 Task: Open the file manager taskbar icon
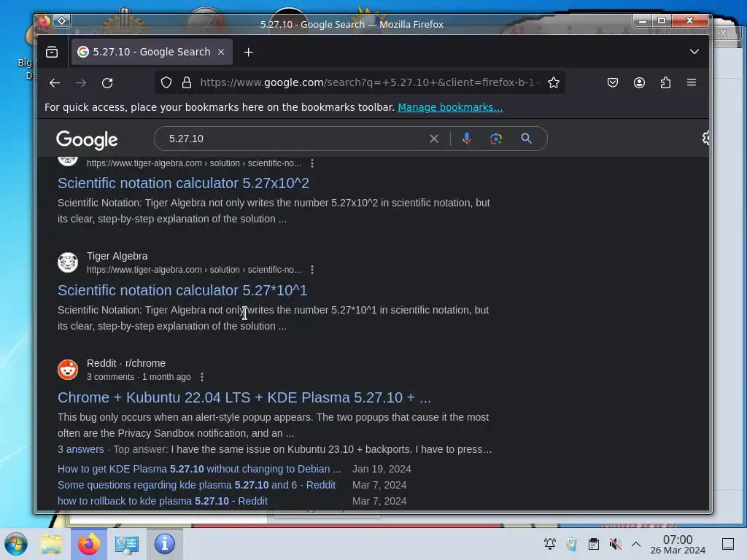click(x=51, y=544)
